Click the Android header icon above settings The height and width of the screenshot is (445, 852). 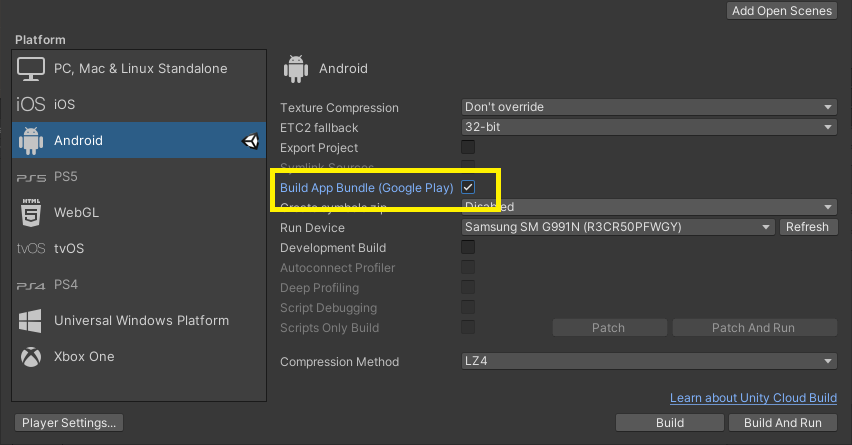coord(296,69)
